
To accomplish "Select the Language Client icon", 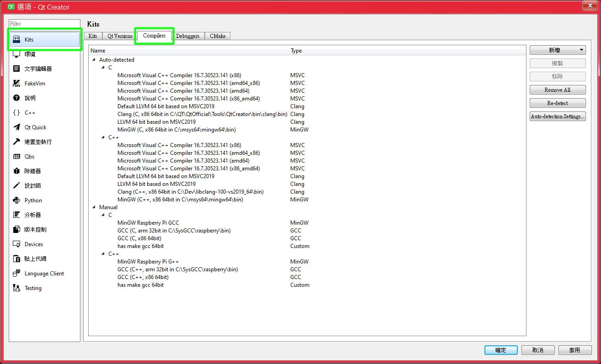I will click(x=16, y=274).
